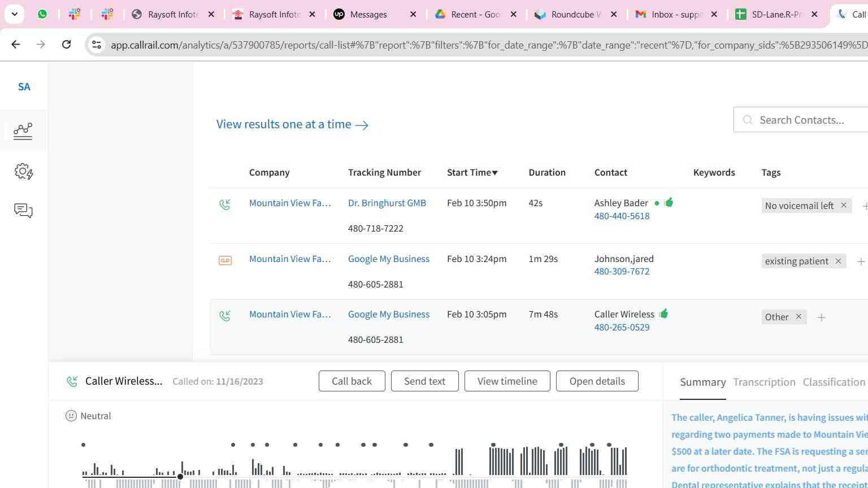Click the Tracking Number column header
This screenshot has height=488, width=868.
tap(384, 172)
